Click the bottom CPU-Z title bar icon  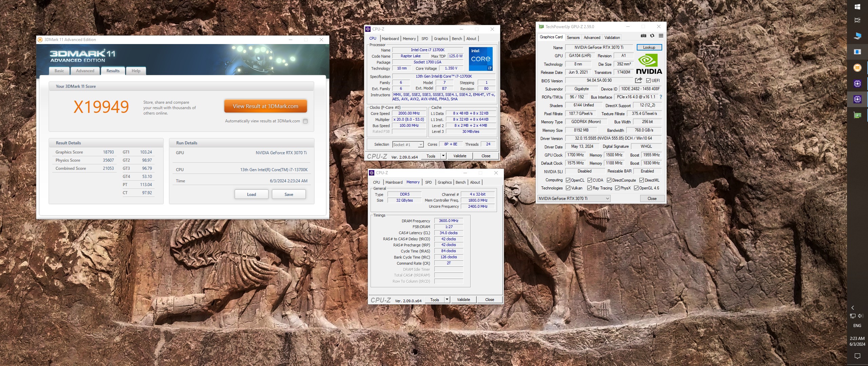coord(372,173)
